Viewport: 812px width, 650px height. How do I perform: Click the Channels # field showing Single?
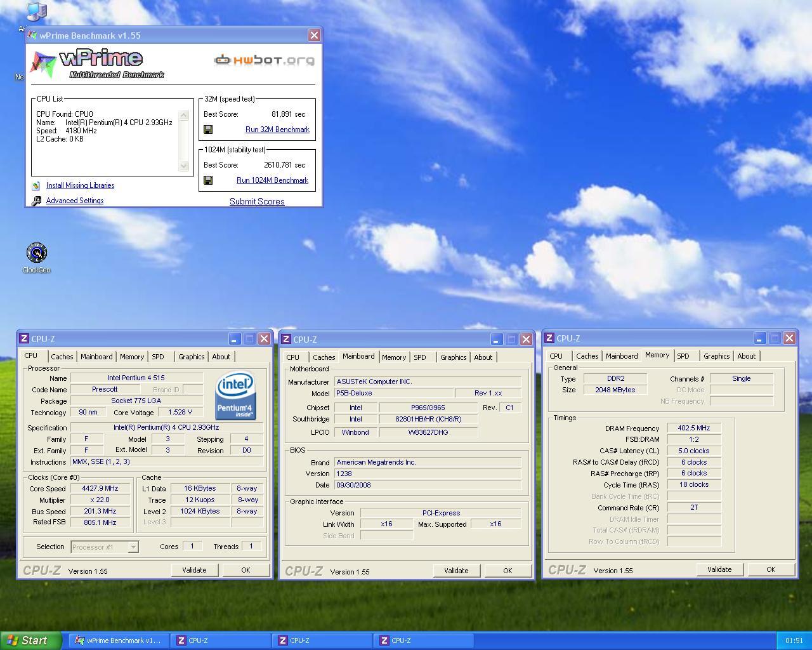coord(741,378)
